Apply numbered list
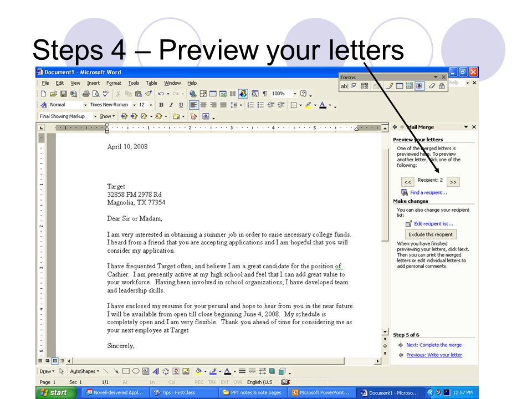 [x=250, y=105]
